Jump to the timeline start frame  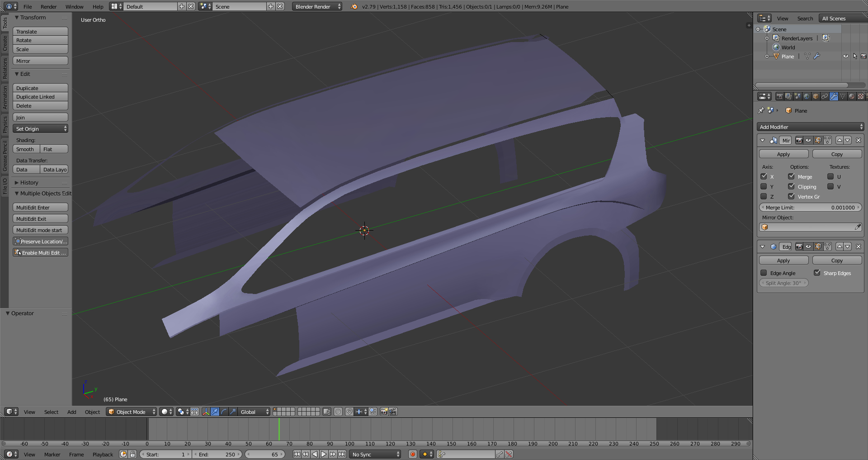[x=297, y=454]
